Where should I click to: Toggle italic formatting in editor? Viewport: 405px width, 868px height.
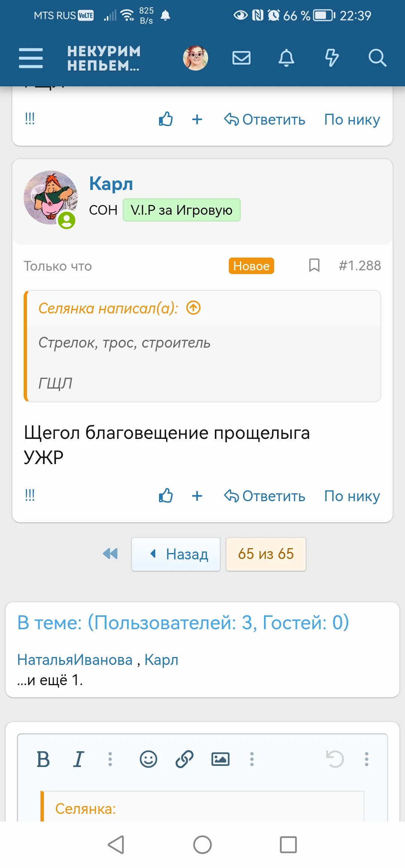point(78,759)
